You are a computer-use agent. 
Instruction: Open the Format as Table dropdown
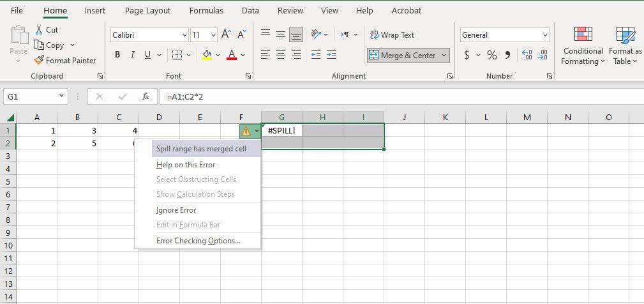pos(625,45)
